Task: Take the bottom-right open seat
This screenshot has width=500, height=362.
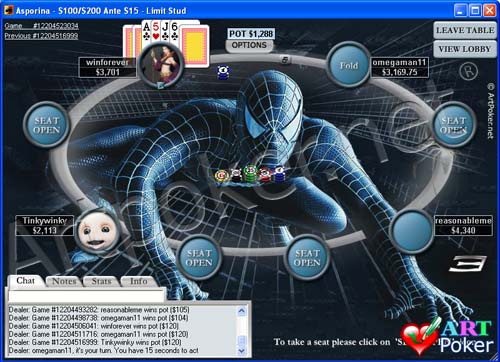Action: 307,258
